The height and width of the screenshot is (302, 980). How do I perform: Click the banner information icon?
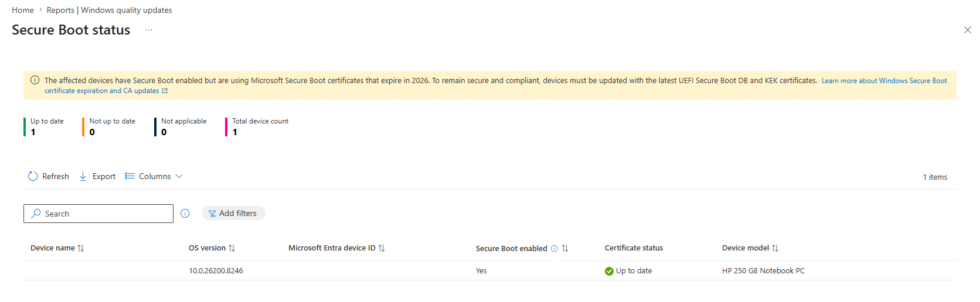pos(35,80)
